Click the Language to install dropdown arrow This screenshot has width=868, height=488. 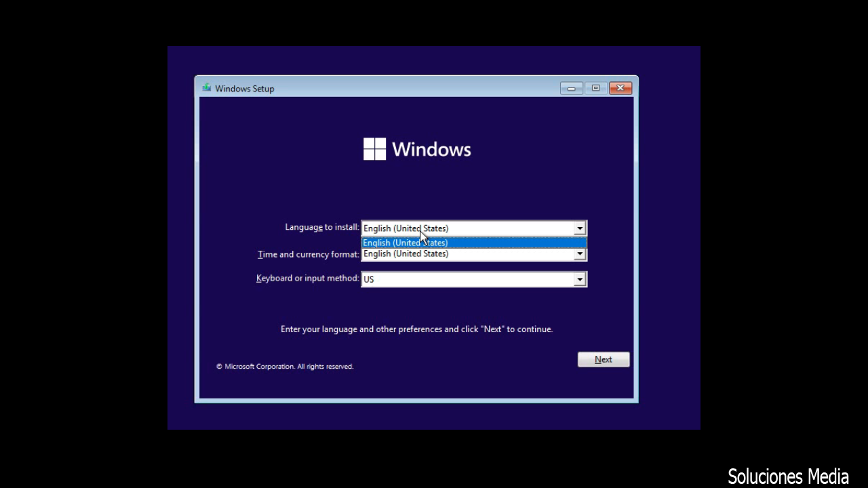tap(580, 228)
